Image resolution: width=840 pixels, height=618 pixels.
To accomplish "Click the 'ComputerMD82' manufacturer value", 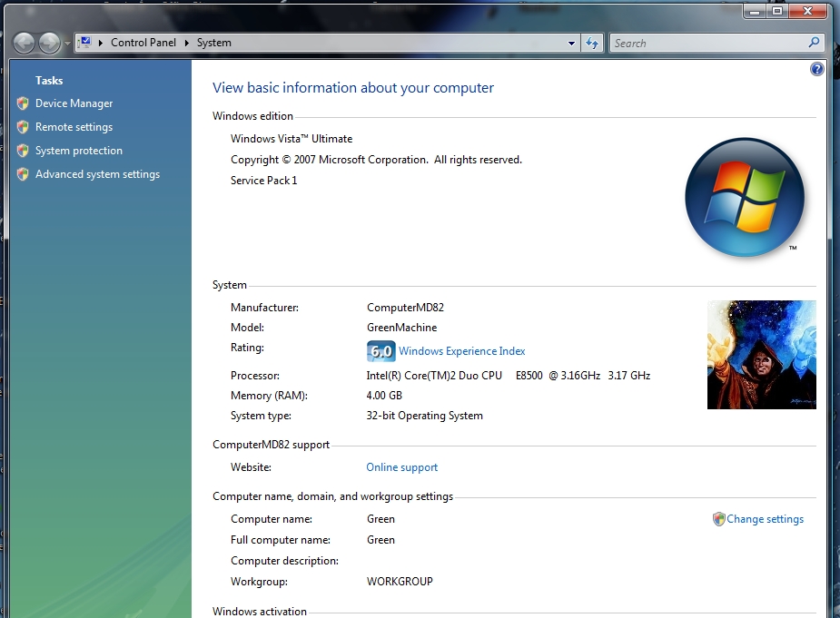I will pos(406,308).
